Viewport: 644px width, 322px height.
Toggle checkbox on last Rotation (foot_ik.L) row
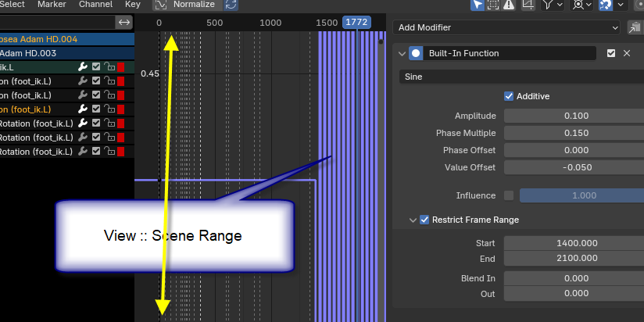click(x=96, y=151)
